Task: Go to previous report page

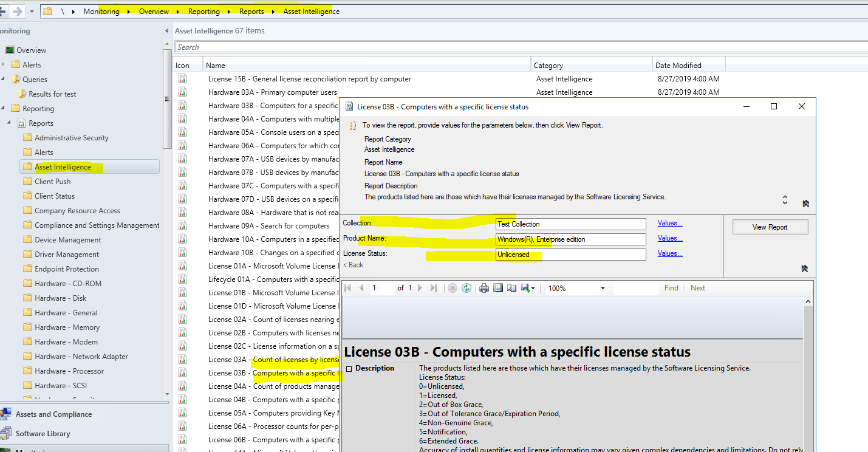Action: point(361,288)
